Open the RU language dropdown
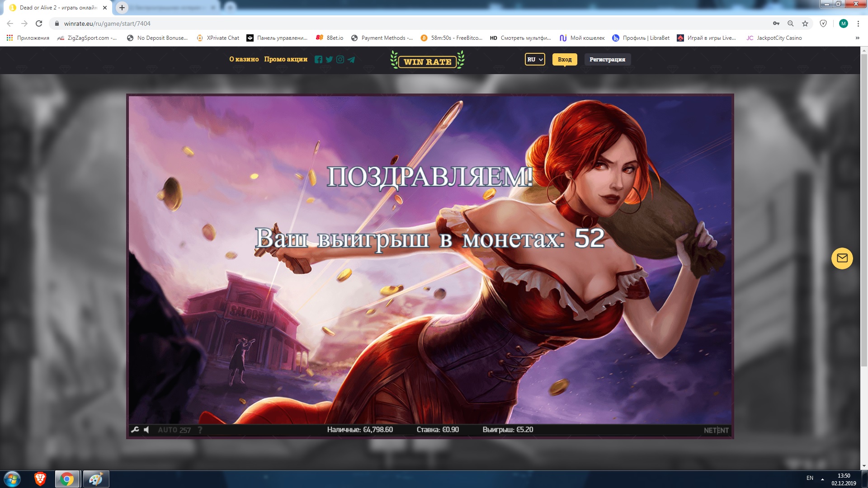Image resolution: width=868 pixels, height=488 pixels. (534, 59)
